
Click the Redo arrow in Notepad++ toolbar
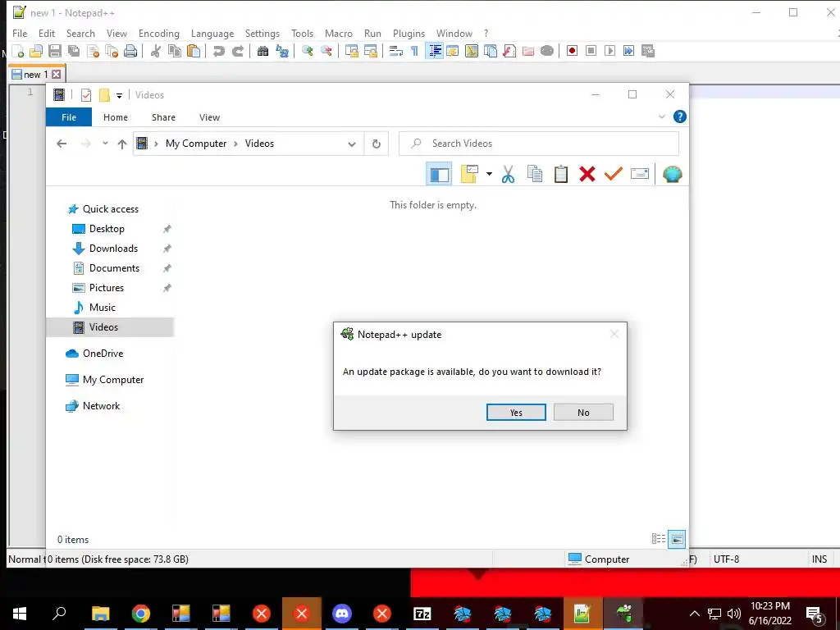coord(237,51)
